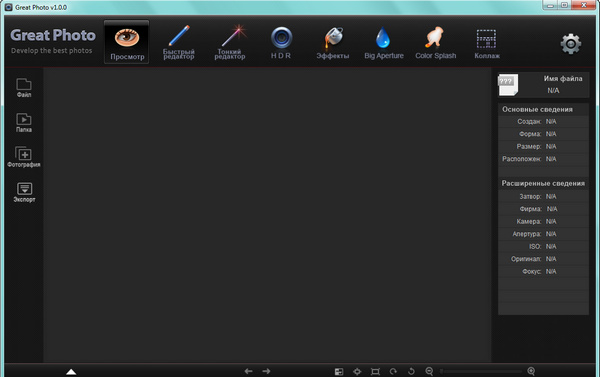Click the zoom in magnifier icon
The width and height of the screenshot is (600, 377).
coord(531,371)
